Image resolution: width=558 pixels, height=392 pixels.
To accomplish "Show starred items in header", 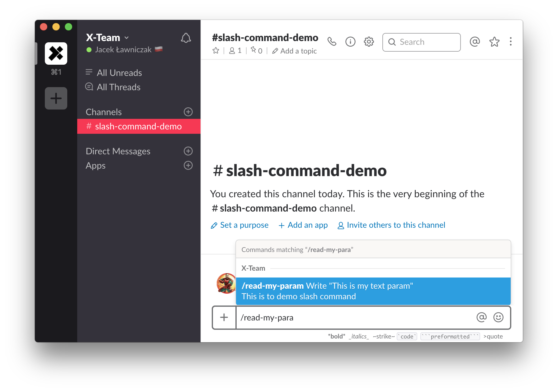I will pyautogui.click(x=494, y=42).
